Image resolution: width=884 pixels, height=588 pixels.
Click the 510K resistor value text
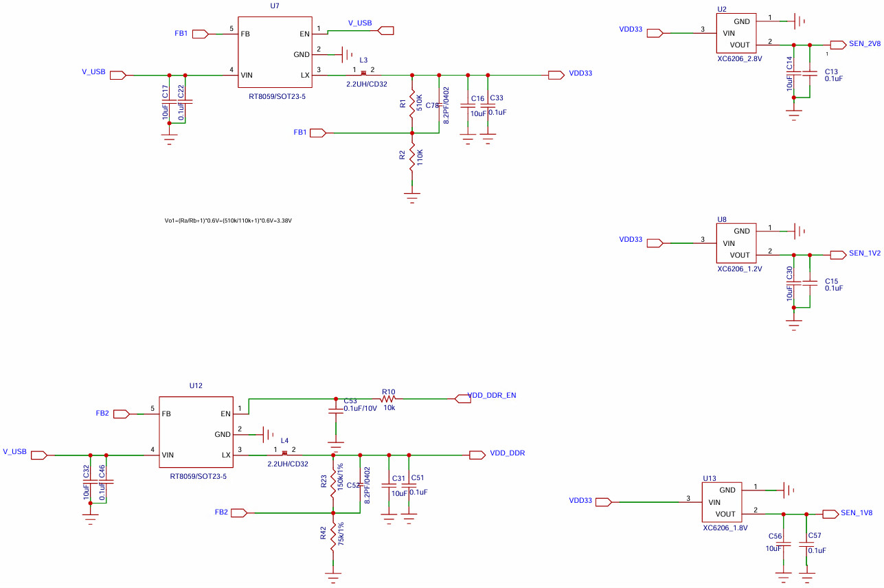pyautogui.click(x=420, y=103)
